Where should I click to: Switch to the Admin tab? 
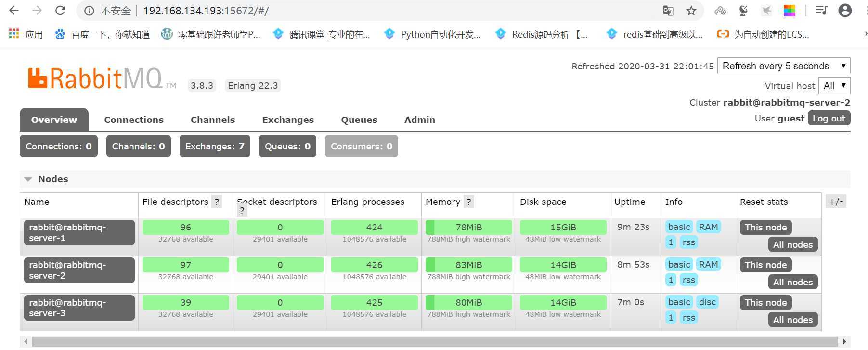(420, 120)
